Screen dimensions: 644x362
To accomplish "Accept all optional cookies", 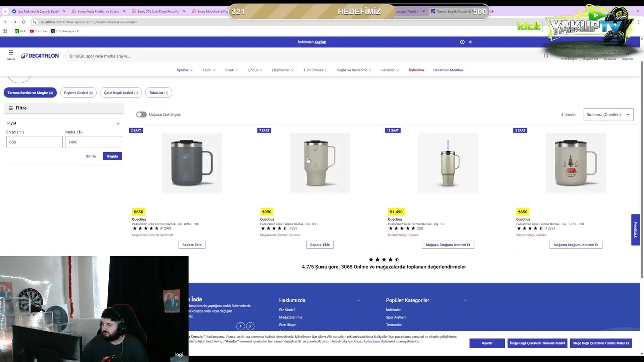I will click(x=601, y=343).
